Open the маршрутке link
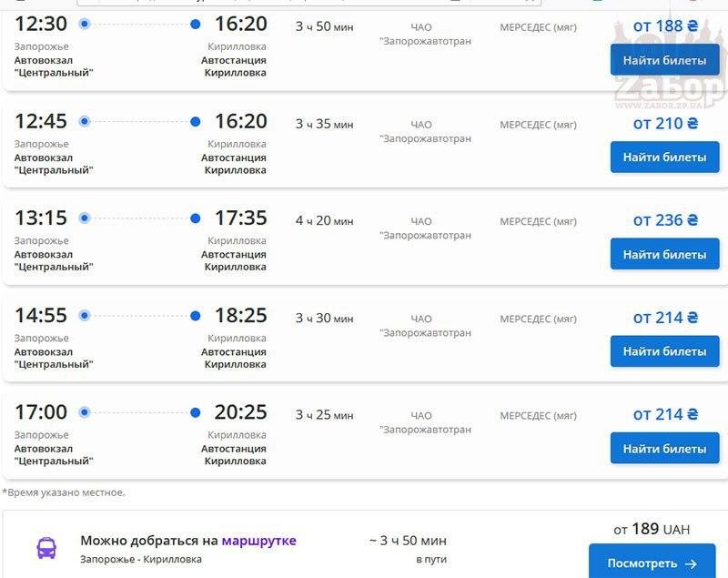Viewport: 728px width, 578px height. (258, 541)
